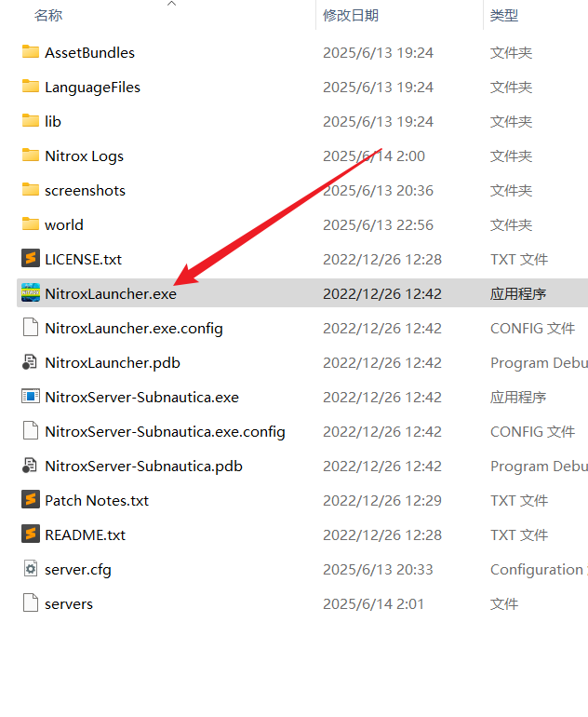
Task: Click the 2022/12/26 12:29 date for Patch Notes
Action: (382, 500)
